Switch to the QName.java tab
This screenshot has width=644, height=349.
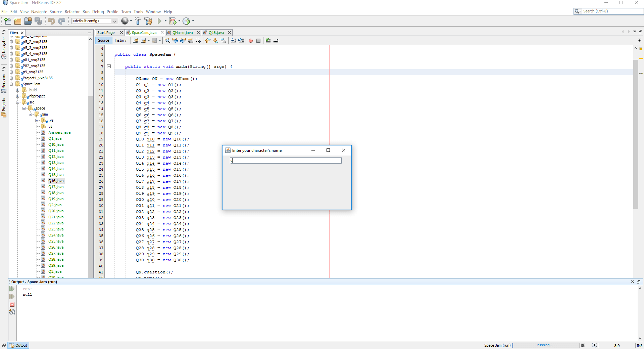[x=183, y=33]
